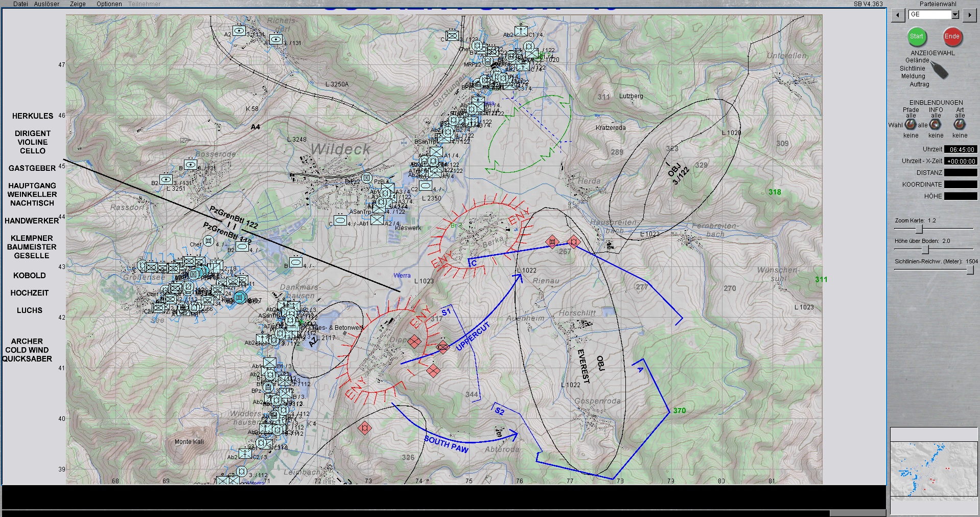The height and width of the screenshot is (517, 980).
Task: Open the Parteienwahl GE dropdown
Action: click(955, 15)
